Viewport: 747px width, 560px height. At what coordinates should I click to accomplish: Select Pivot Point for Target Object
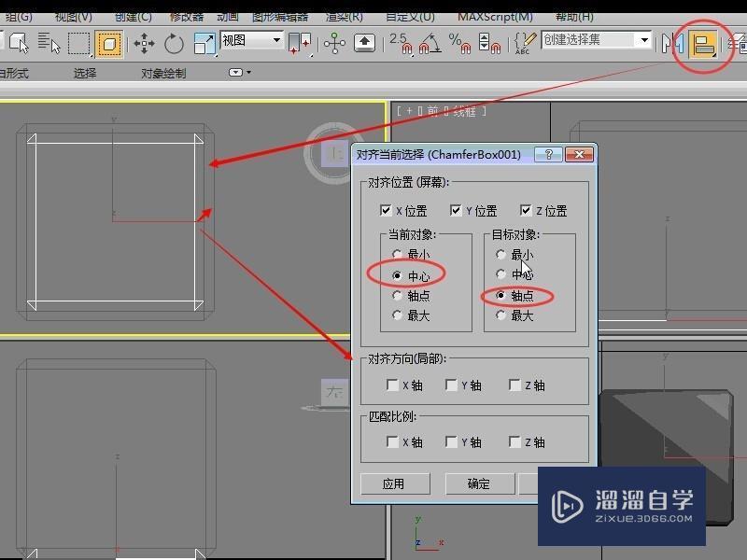[500, 295]
